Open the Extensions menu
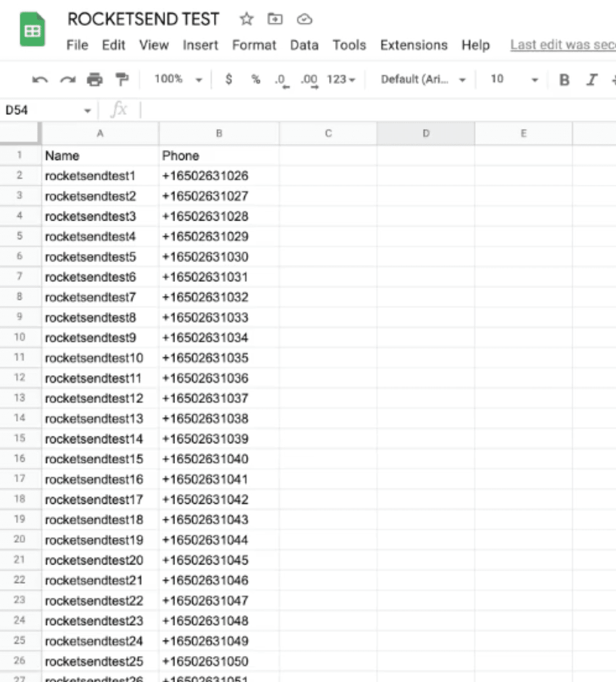Viewport: 616px width, 682px height. 413,45
